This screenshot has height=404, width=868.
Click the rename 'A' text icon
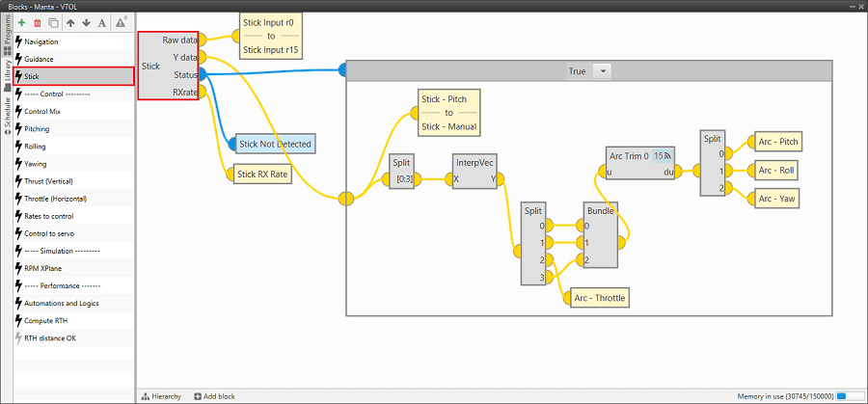click(x=101, y=22)
